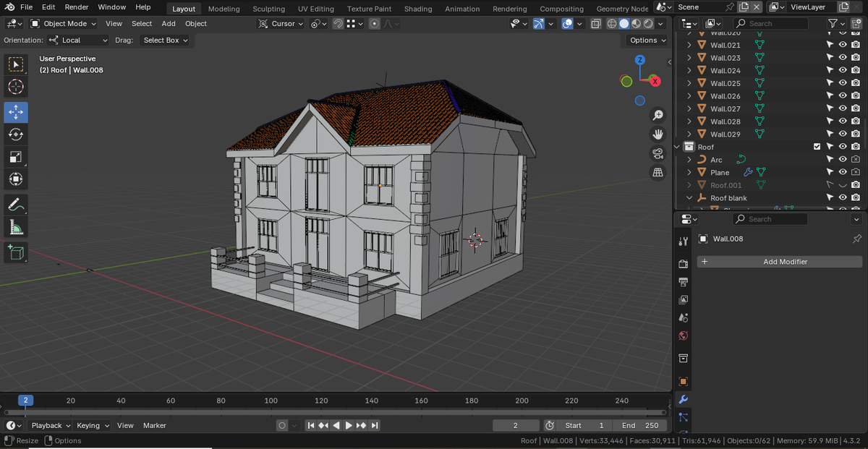Screen dimensions: 868x449
Task: Show the hidden Roof.001 object
Action: coord(843,185)
